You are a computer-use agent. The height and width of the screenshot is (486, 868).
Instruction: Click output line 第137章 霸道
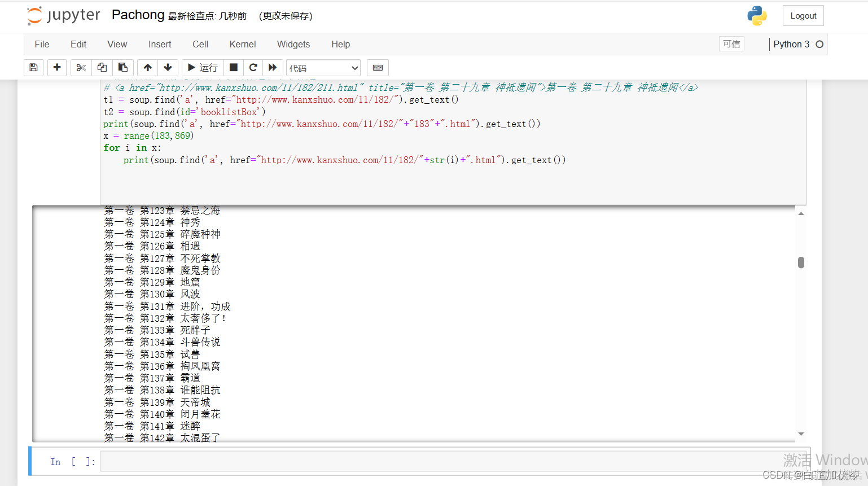coord(152,378)
